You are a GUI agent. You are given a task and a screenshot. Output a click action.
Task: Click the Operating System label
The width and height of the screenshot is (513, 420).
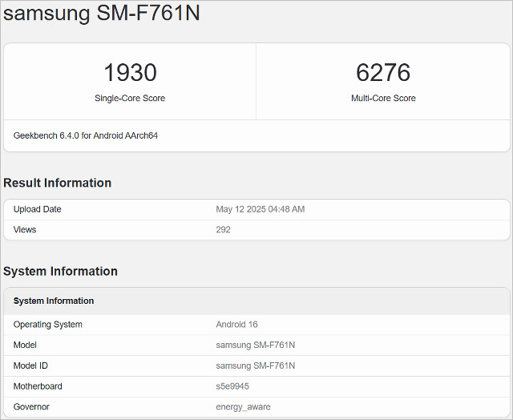48,325
